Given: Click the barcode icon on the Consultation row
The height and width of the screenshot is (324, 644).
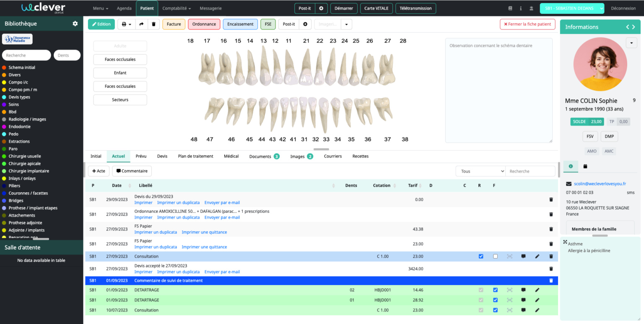Looking at the screenshot, I should (509, 256).
